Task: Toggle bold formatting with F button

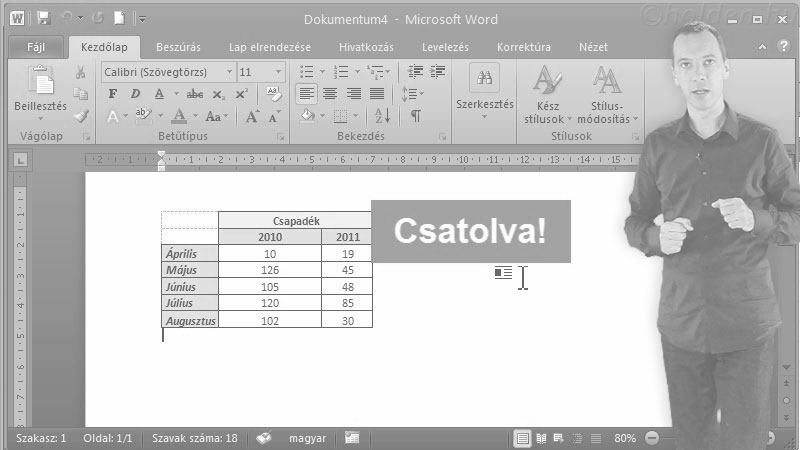Action: tap(112, 94)
